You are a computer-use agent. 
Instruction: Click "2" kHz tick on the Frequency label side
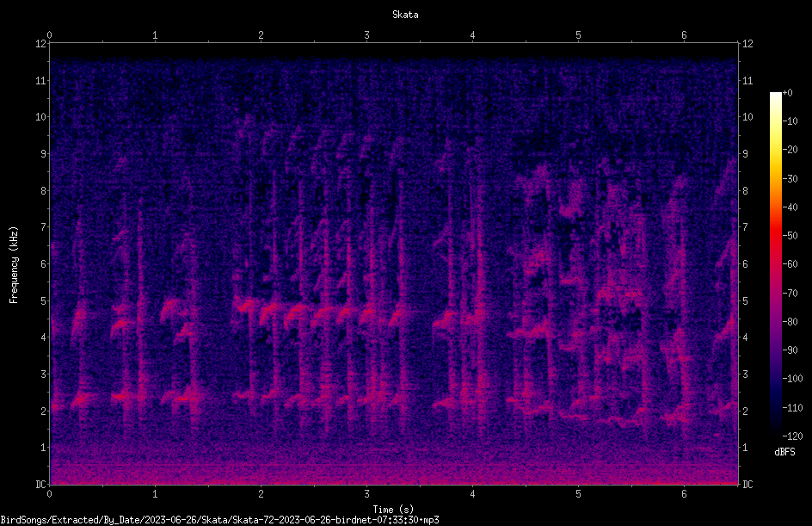43,411
